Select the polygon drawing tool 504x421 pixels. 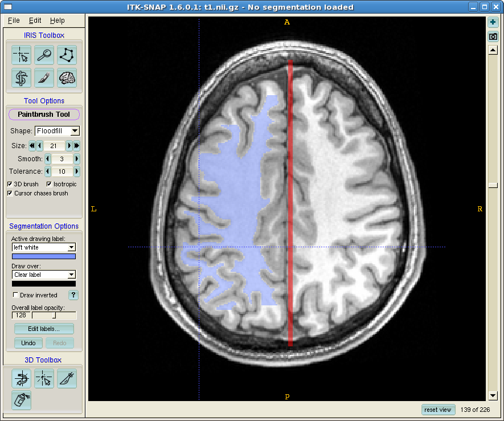click(67, 56)
